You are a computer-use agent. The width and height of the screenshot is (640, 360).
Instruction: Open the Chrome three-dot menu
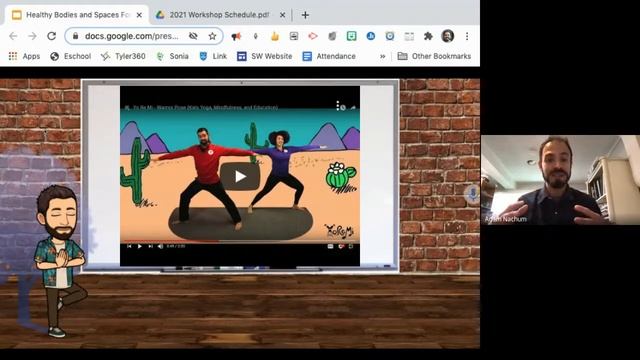coord(467,36)
